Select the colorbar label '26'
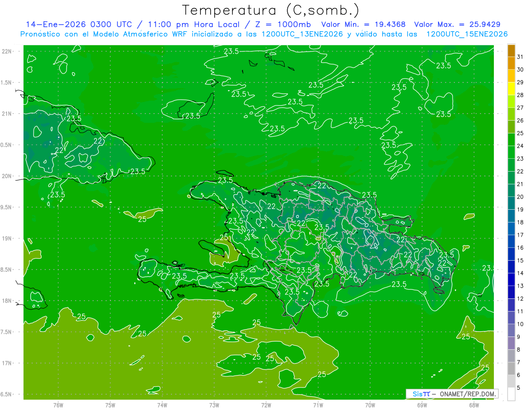 click(520, 120)
